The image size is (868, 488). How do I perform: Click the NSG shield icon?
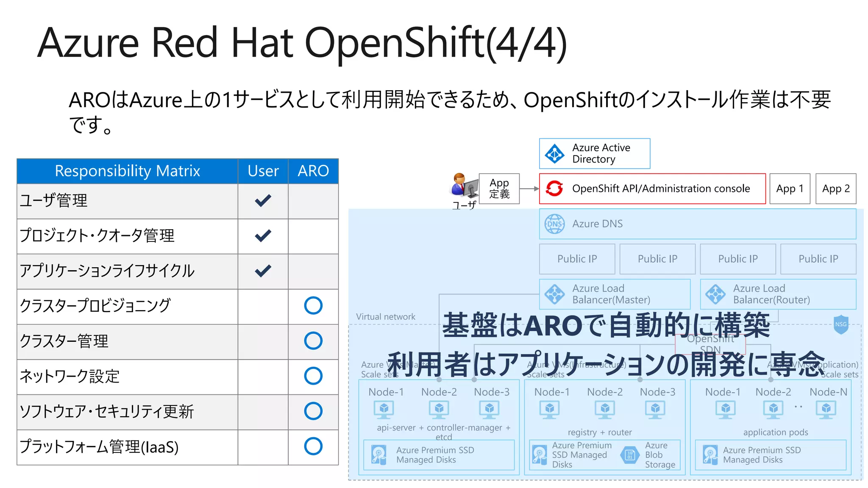(841, 324)
